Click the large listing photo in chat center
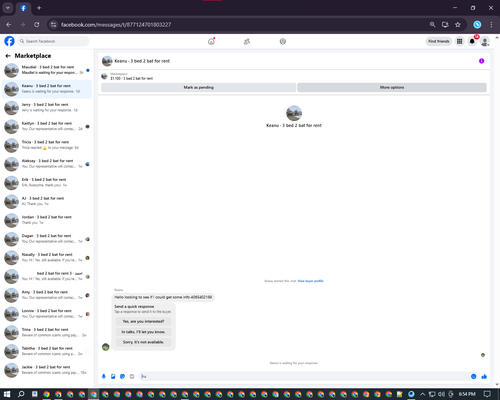 (294, 113)
